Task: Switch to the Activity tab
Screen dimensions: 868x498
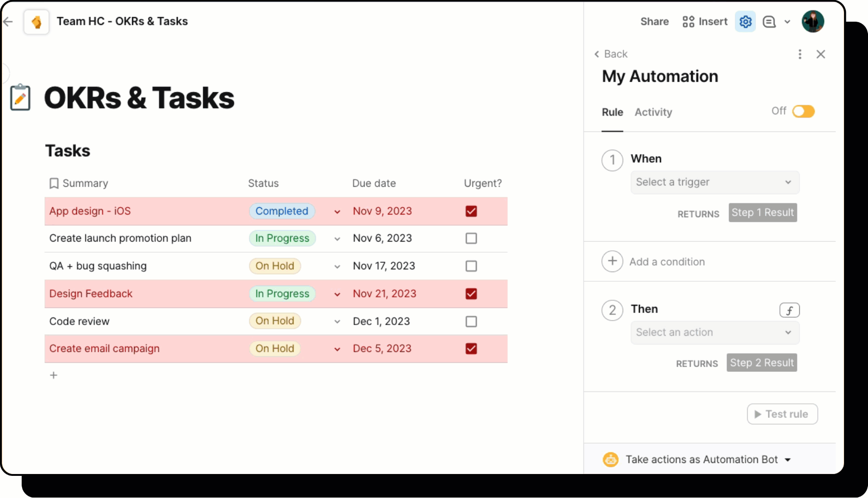Action: click(x=653, y=112)
